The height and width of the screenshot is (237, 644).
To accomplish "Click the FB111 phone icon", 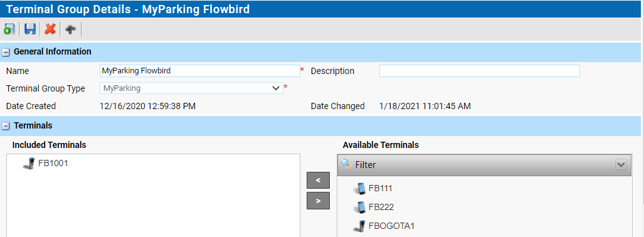I will [360, 189].
